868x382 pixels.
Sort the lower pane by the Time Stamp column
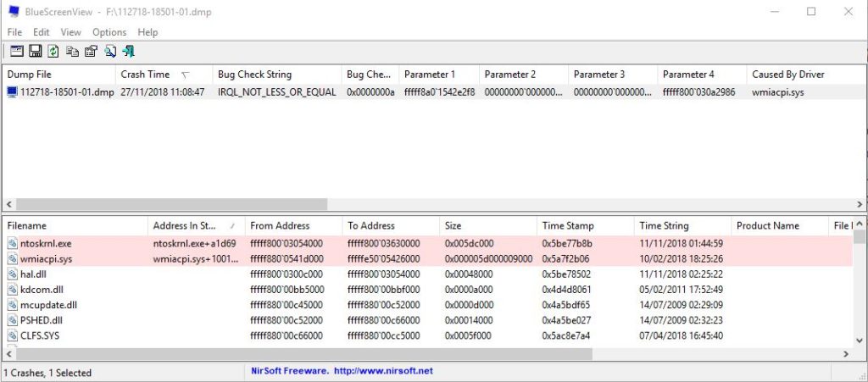point(586,225)
